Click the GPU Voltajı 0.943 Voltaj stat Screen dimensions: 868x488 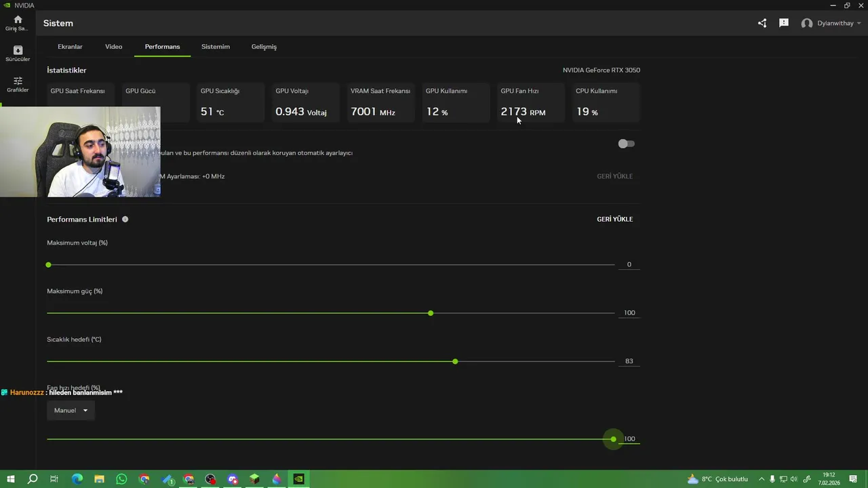coord(305,103)
